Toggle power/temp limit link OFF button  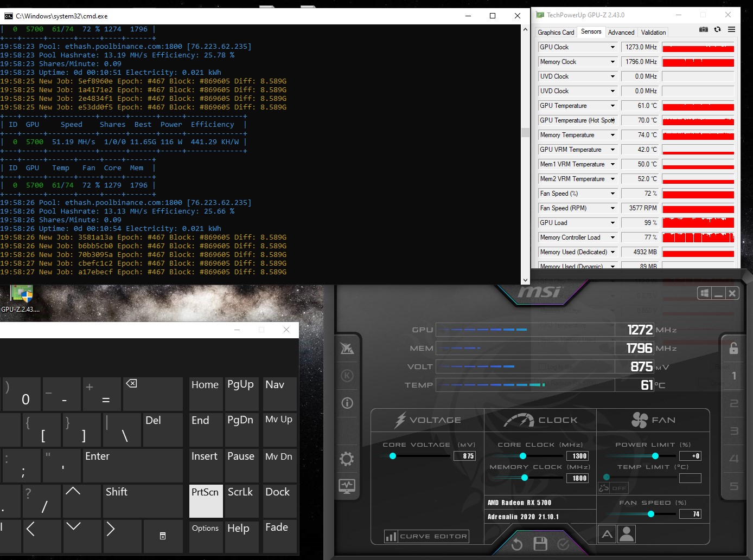(x=613, y=488)
